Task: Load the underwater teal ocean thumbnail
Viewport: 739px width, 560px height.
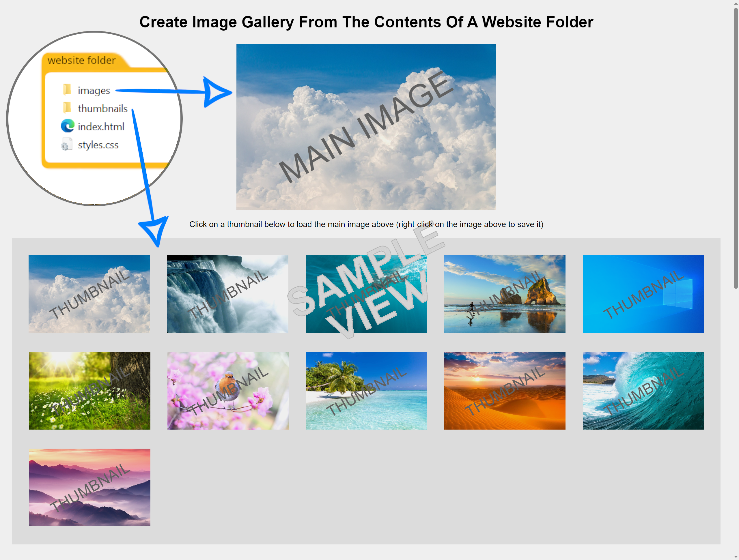Action: 366,293
